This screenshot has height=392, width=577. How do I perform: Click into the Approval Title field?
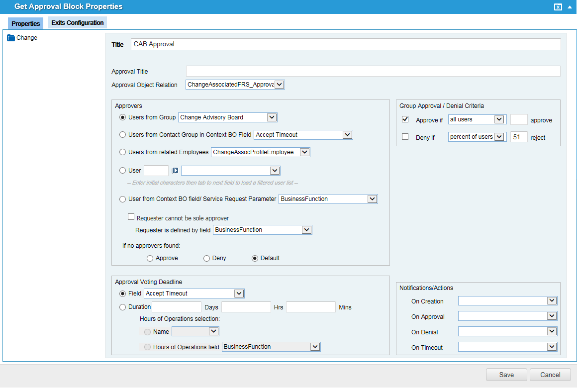pos(373,71)
